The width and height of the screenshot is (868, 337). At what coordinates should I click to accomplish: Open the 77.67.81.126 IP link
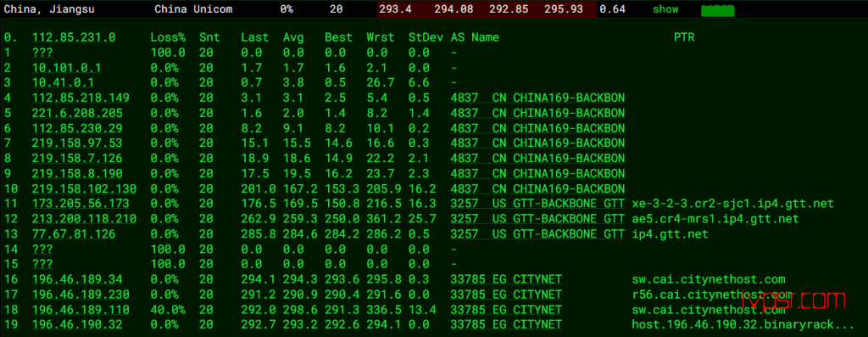[74, 234]
